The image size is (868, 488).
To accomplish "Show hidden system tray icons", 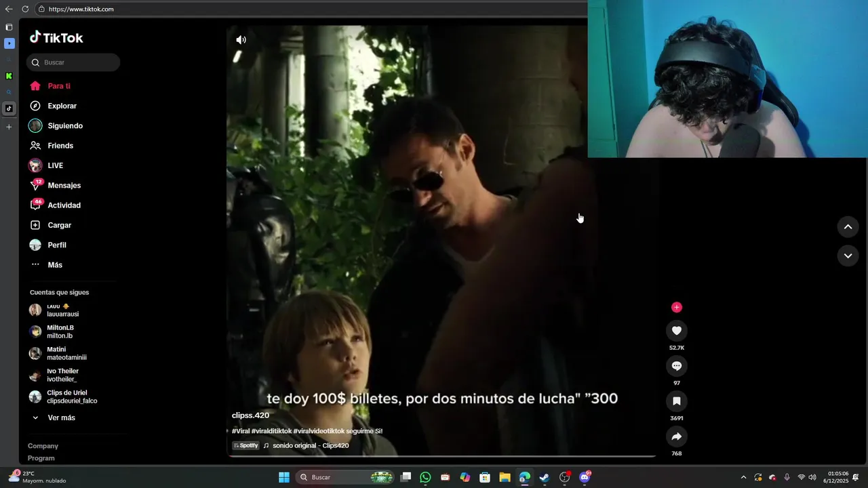I will (743, 477).
